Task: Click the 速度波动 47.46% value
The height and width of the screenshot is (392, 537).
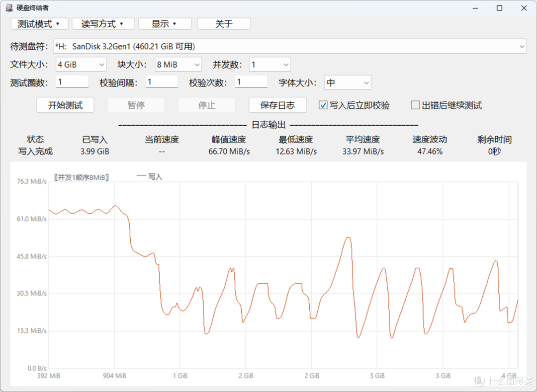Action: point(430,152)
